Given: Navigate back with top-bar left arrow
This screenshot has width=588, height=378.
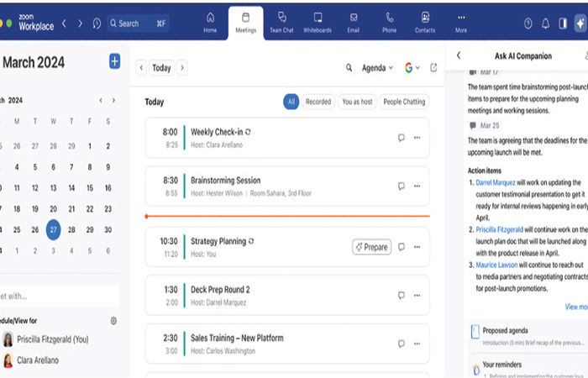Looking at the screenshot, I should (64, 24).
